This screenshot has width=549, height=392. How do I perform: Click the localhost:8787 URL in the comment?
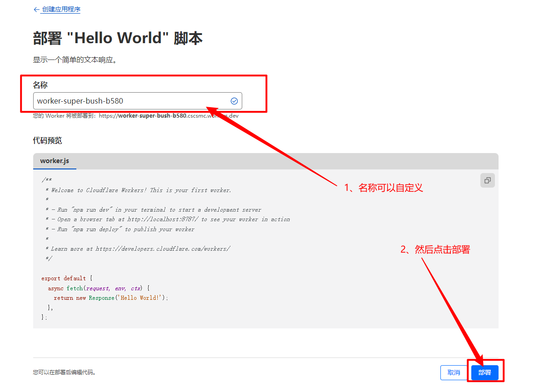[x=163, y=219]
